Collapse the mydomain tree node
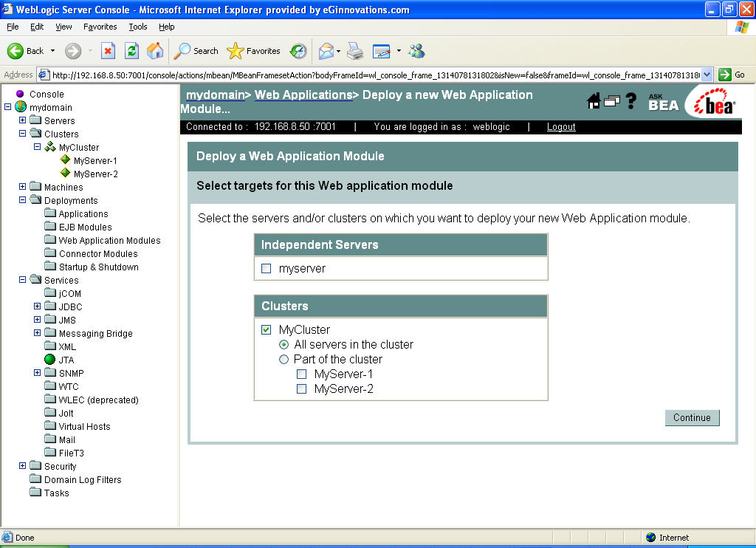756x548 pixels. 7,106
